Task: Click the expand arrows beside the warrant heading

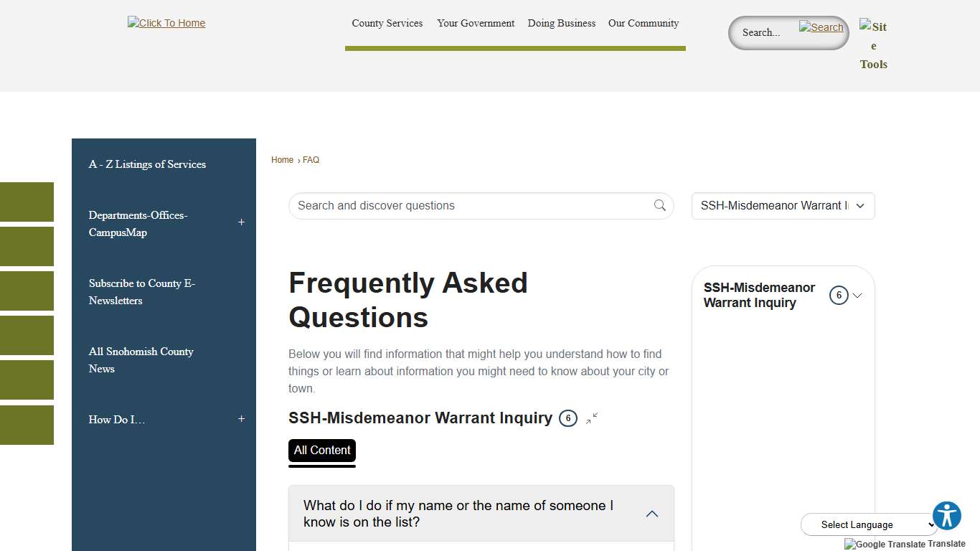Action: pos(590,419)
